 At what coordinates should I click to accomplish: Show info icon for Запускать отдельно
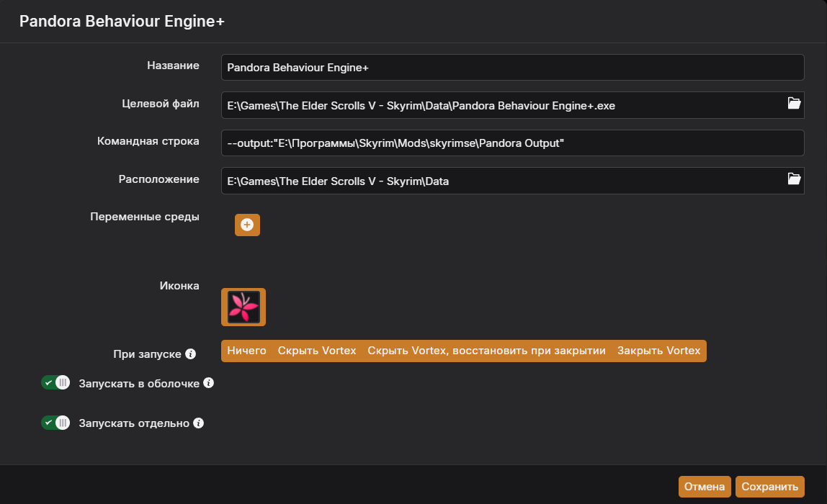pyautogui.click(x=198, y=423)
